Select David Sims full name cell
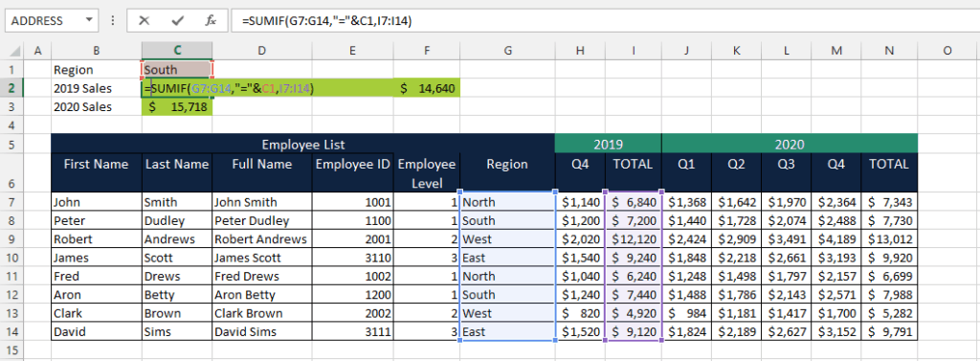 [x=262, y=331]
